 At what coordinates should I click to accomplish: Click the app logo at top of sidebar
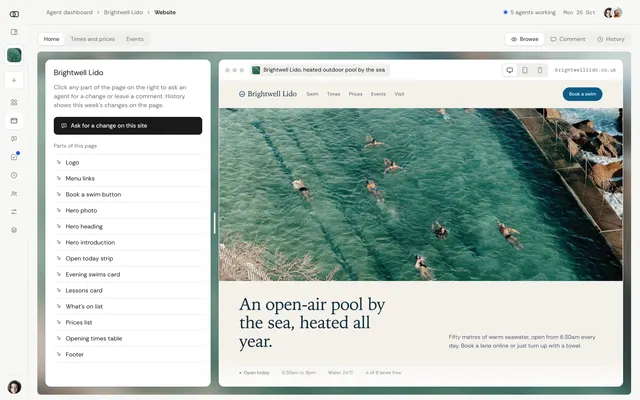[14, 14]
